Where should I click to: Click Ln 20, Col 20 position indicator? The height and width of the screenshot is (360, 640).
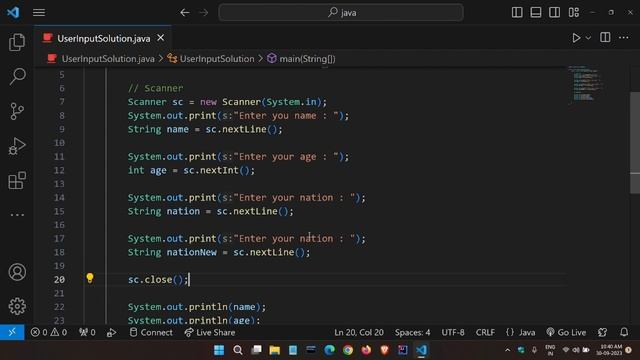pyautogui.click(x=359, y=332)
